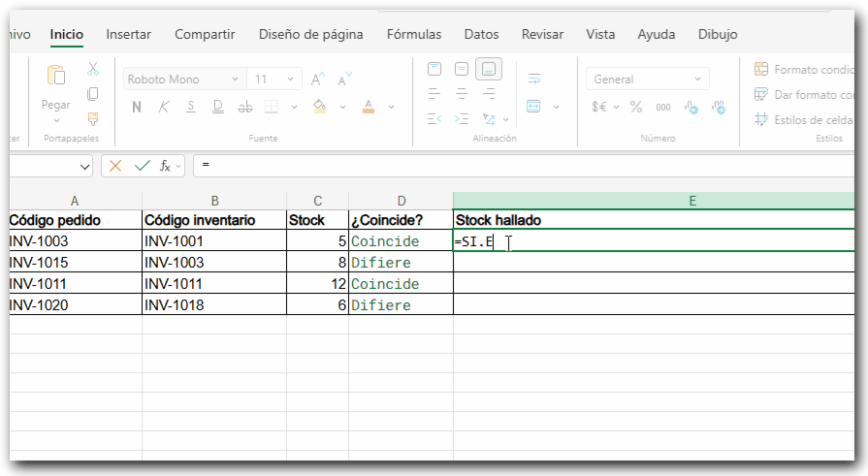Toggle bottom vertical alignment
Screen dimensions: 868x476
[x=488, y=69]
